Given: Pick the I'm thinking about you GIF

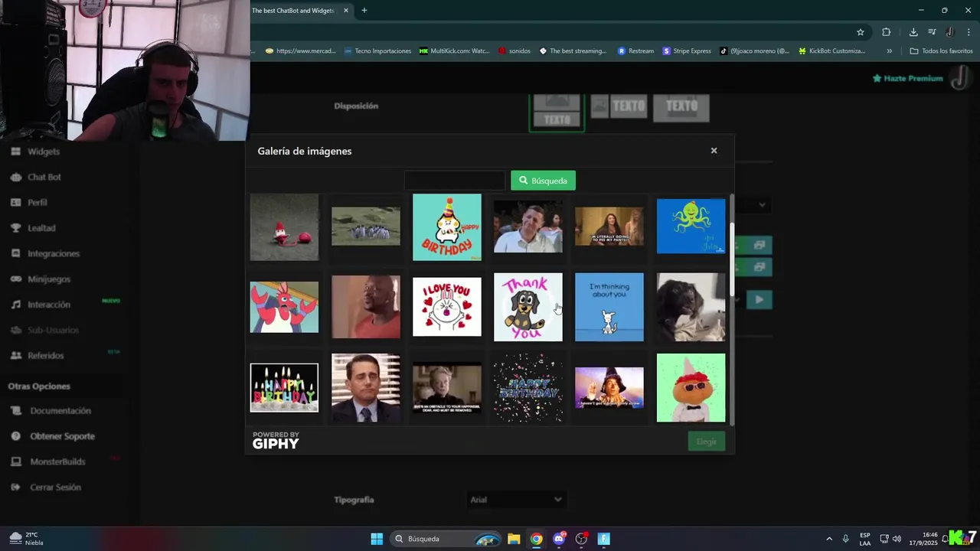Looking at the screenshot, I should click(609, 307).
